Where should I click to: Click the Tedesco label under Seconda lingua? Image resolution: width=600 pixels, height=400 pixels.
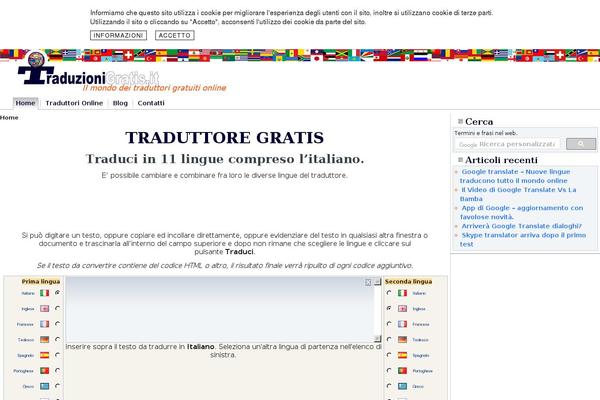coord(420,340)
